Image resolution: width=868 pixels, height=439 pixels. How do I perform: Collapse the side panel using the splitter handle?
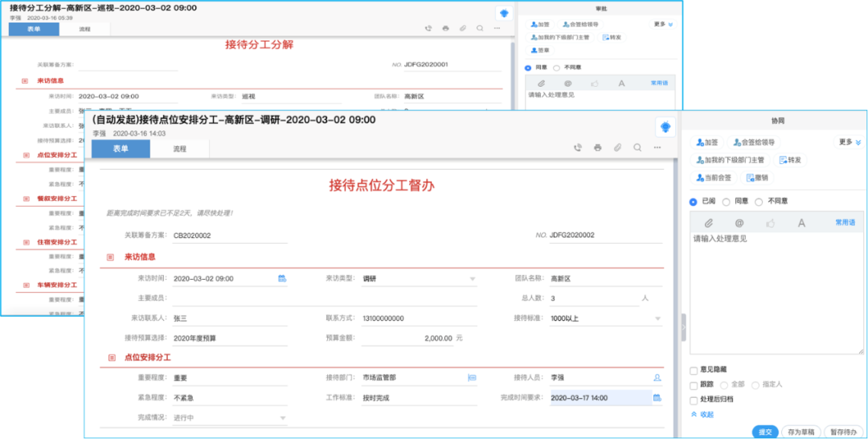[x=684, y=327]
